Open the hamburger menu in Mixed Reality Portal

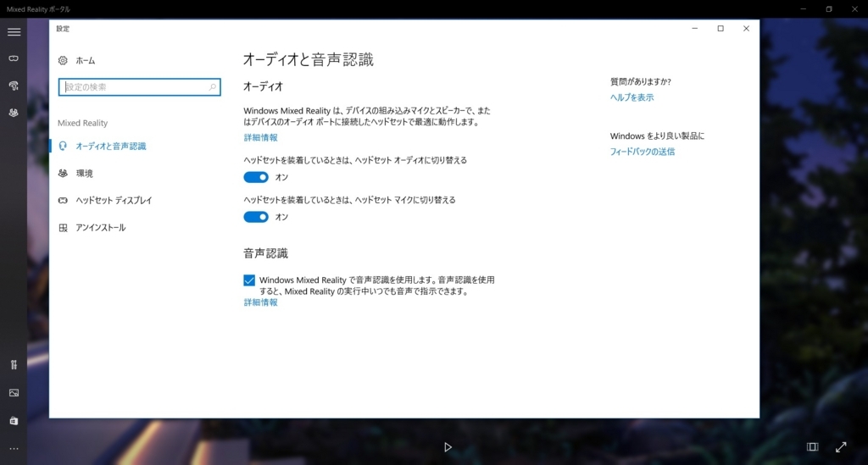tap(14, 32)
